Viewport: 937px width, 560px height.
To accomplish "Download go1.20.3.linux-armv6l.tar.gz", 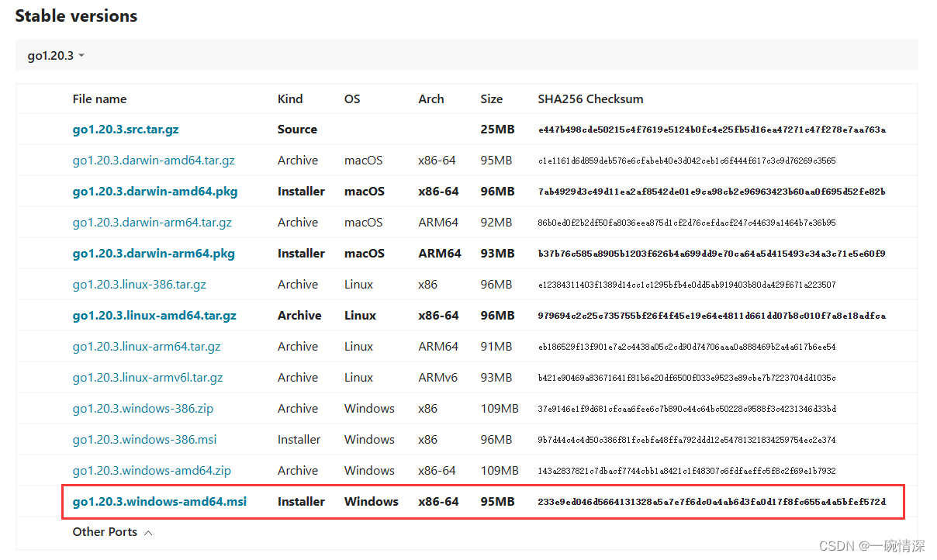I will 147,378.
